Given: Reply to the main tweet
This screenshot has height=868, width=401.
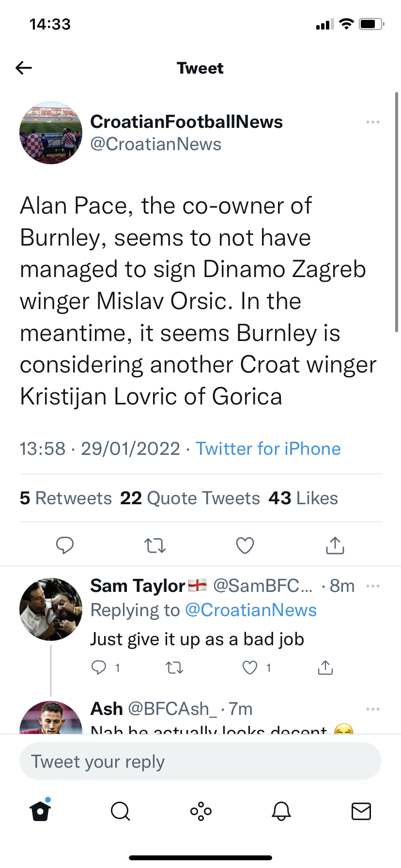Looking at the screenshot, I should coord(64,545).
